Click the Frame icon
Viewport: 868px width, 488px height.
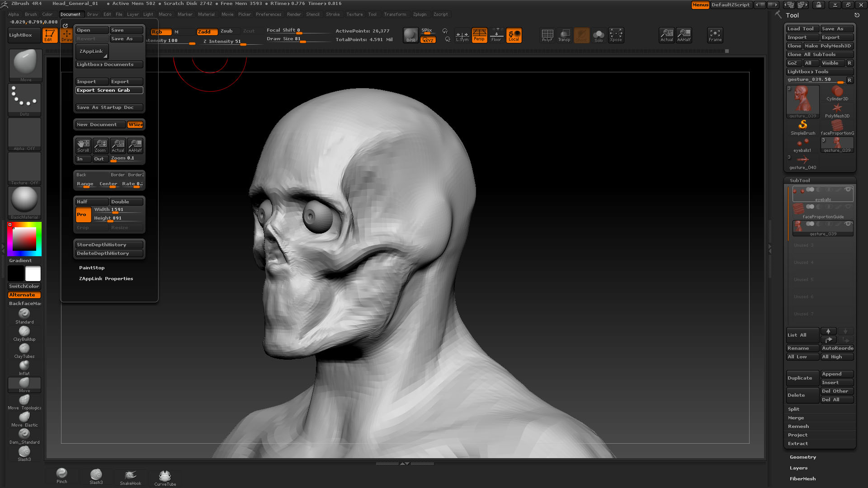click(715, 35)
